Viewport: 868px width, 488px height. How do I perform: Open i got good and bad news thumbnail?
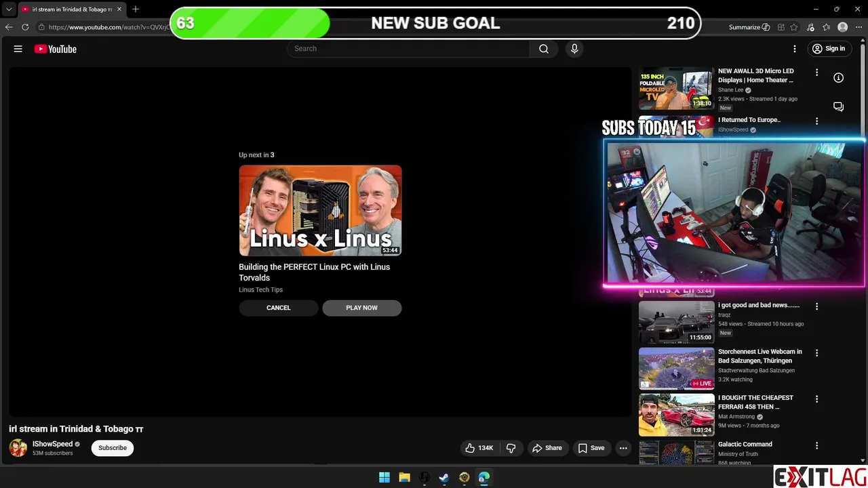tap(676, 322)
